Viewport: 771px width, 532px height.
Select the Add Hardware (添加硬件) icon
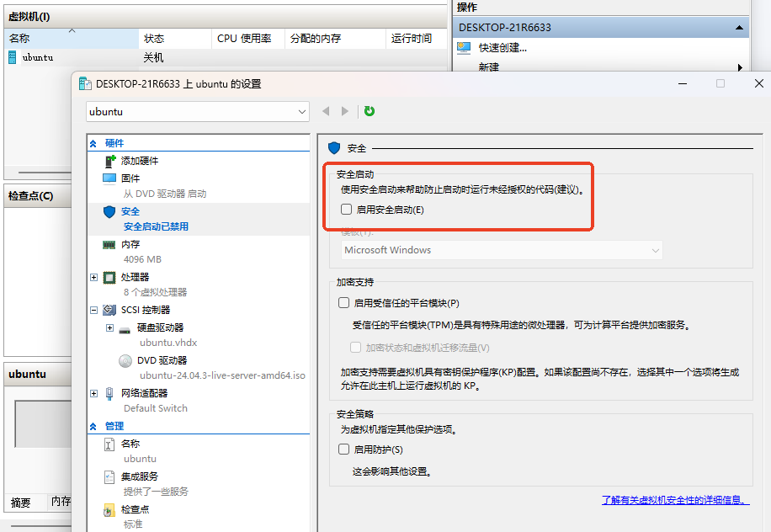coord(109,161)
